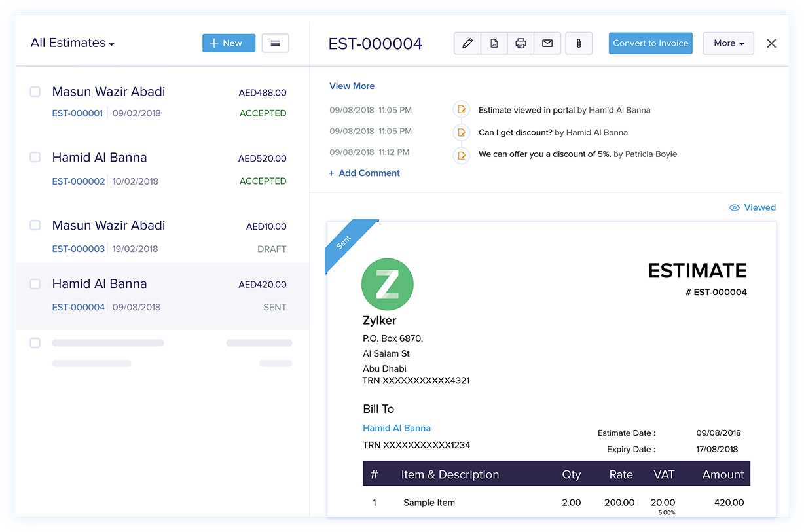Click TRN XXXXXXXXXXX4321 text
This screenshot has width=804, height=532.
click(416, 380)
